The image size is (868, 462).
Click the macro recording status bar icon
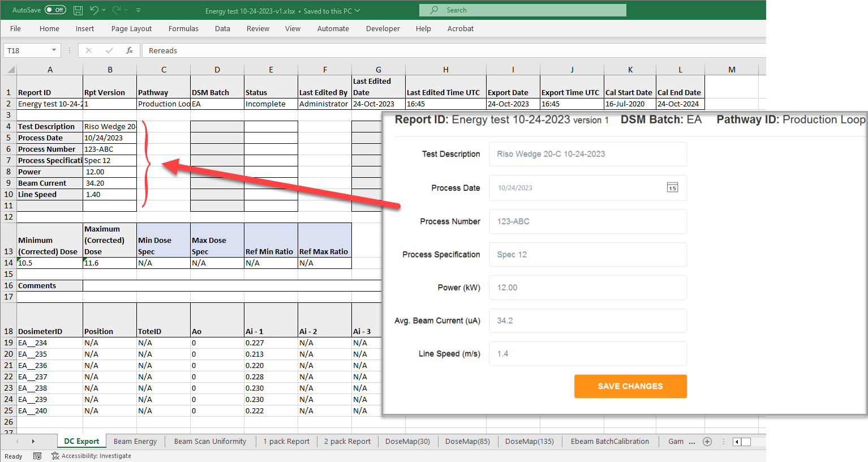37,456
